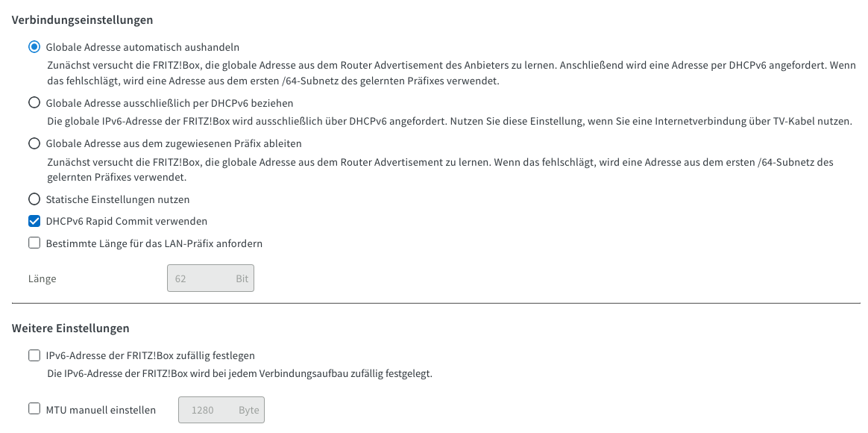The width and height of the screenshot is (868, 433).
Task: Click the description text mentioning 'Internetverbindung über TV-Kabel'
Action: tap(449, 121)
